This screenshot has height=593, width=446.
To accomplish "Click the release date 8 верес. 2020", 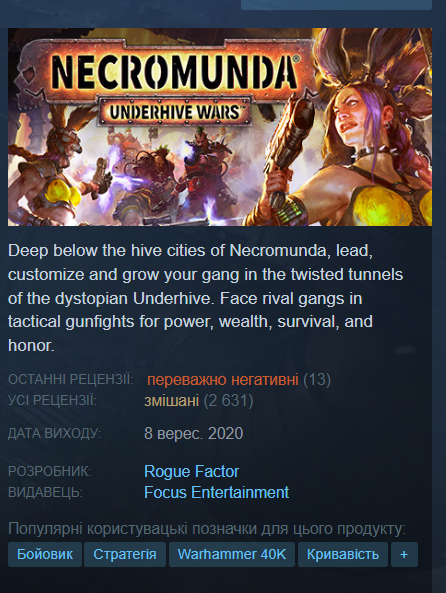I will coord(194,433).
